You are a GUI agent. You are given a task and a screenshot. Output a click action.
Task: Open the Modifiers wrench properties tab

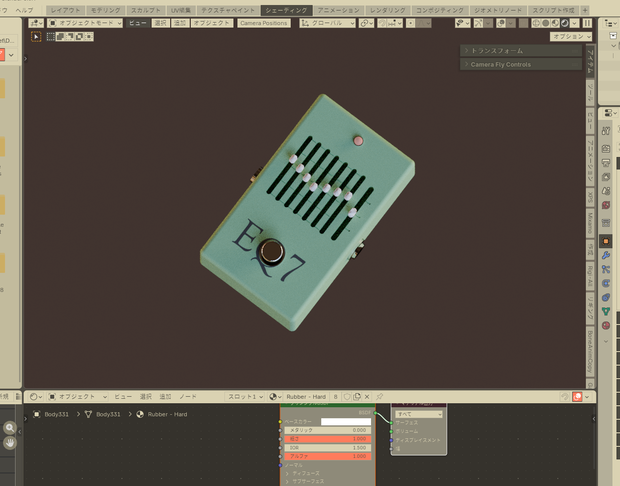[x=606, y=255]
